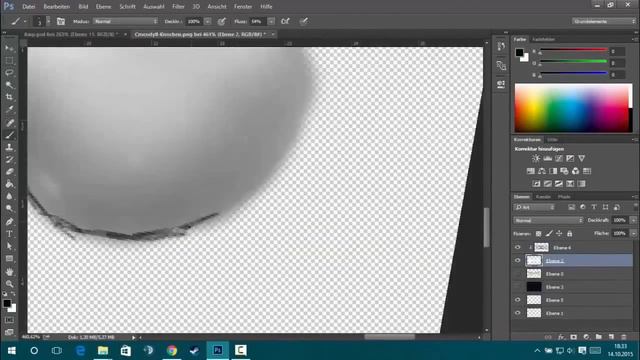
Task: Open the Fenster menu
Action: pos(243,7)
